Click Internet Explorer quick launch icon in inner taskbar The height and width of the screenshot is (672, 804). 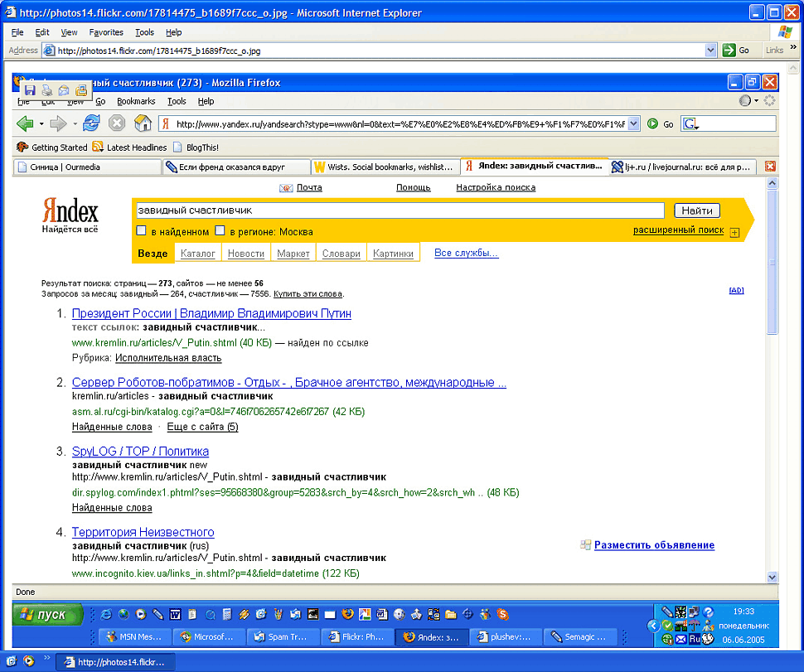click(x=106, y=614)
